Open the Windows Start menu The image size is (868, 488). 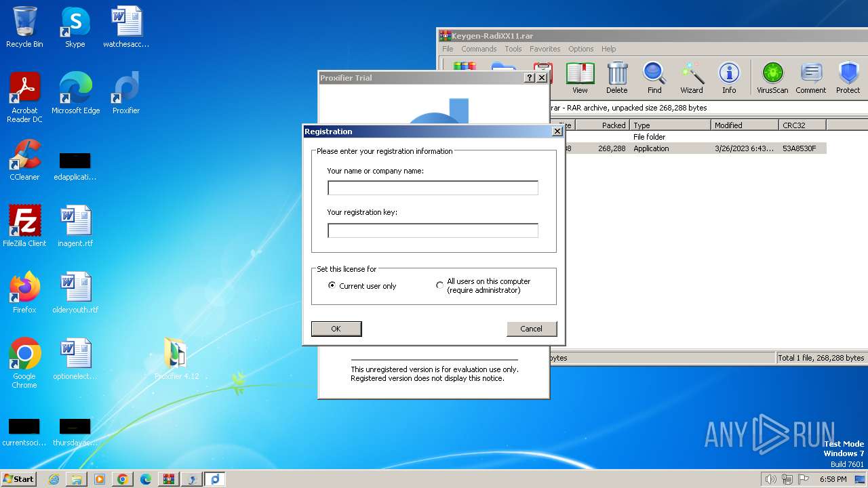[19, 479]
